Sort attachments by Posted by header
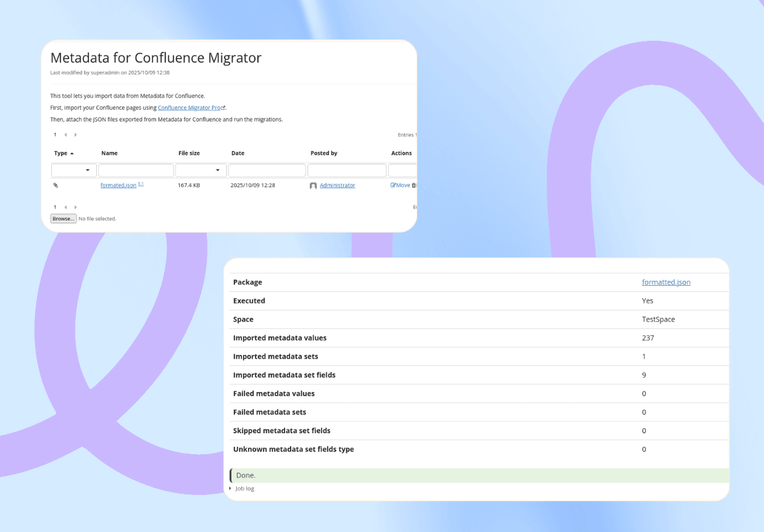764x532 pixels. coord(324,153)
